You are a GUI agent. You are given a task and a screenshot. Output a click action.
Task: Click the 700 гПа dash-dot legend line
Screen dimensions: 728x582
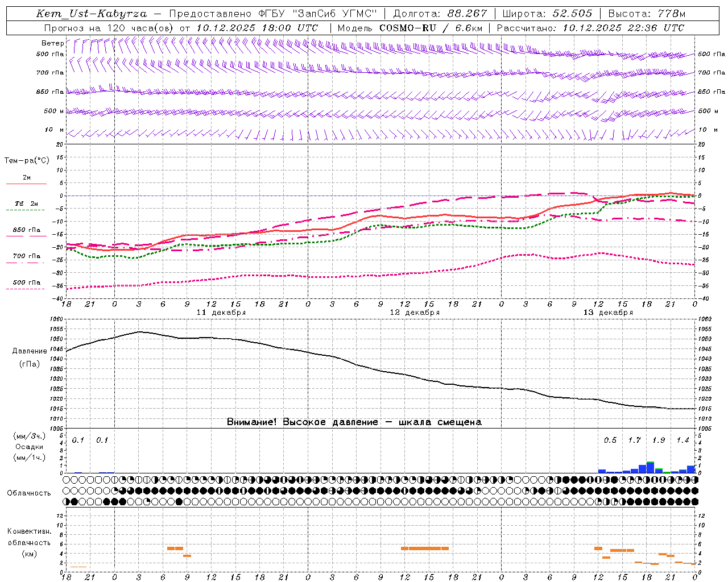[26, 262]
